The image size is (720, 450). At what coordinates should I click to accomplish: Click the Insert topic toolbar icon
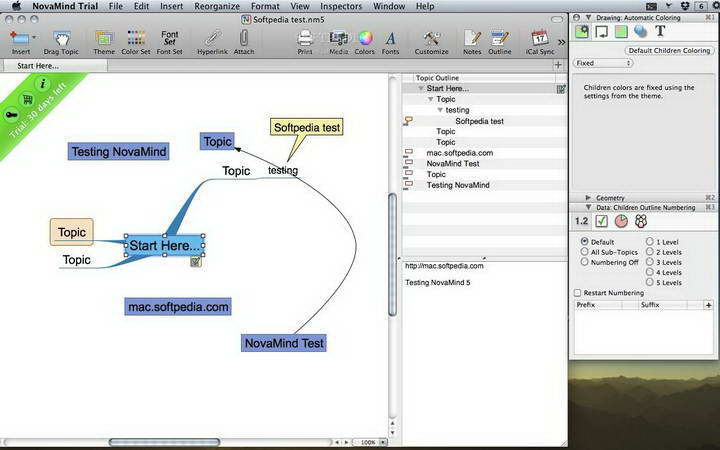(19, 38)
